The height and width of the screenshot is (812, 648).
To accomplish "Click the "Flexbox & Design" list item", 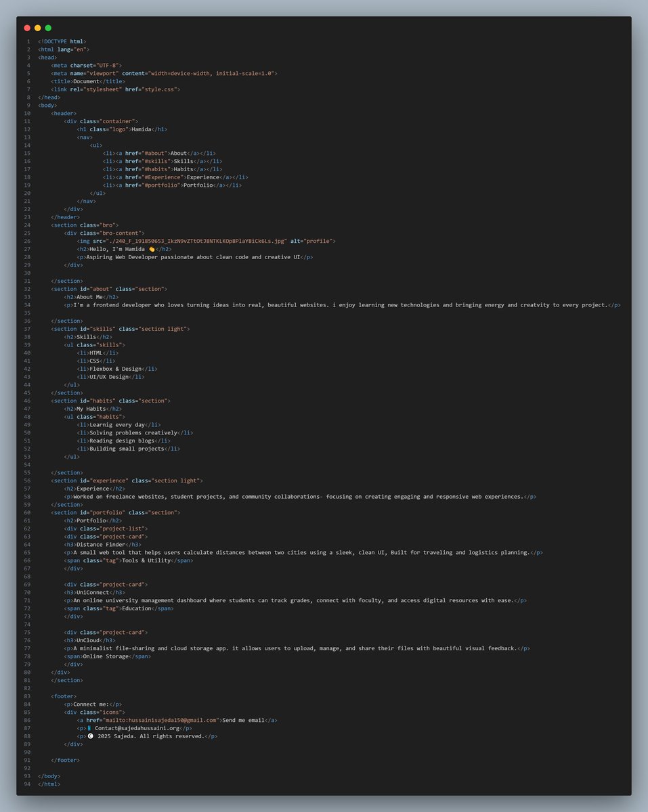I will point(115,369).
